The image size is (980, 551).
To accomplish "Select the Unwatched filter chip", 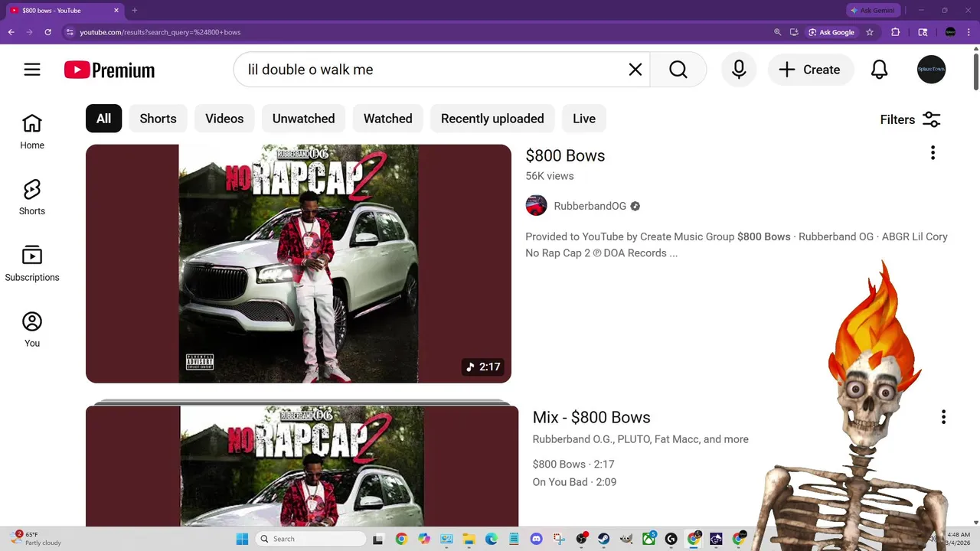I will pyautogui.click(x=303, y=119).
